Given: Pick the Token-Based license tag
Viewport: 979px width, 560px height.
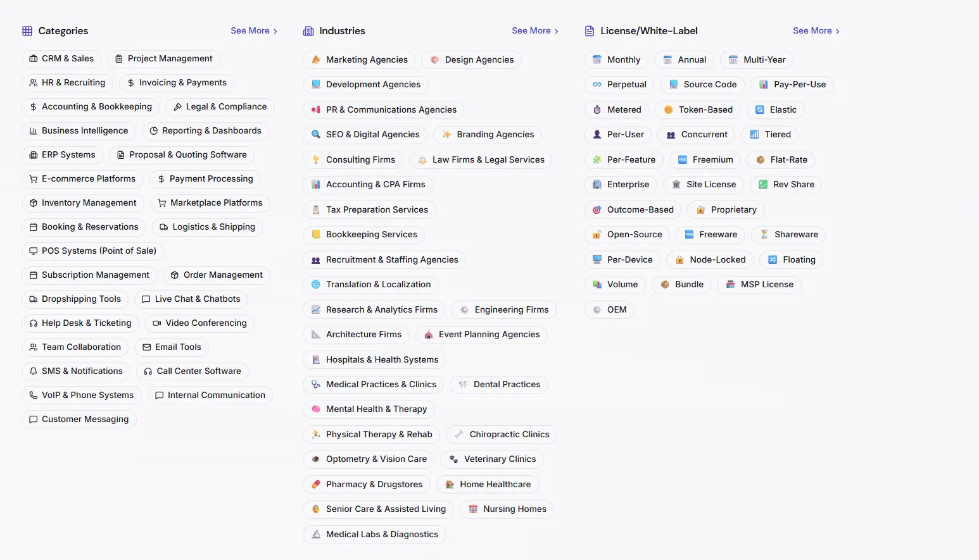Looking at the screenshot, I should coord(698,109).
